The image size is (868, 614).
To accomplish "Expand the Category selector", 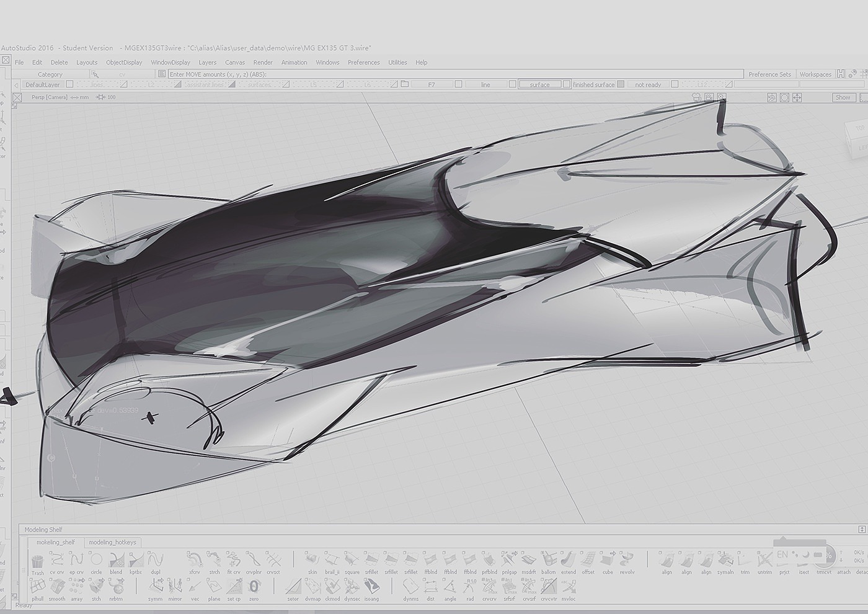I will pos(50,74).
